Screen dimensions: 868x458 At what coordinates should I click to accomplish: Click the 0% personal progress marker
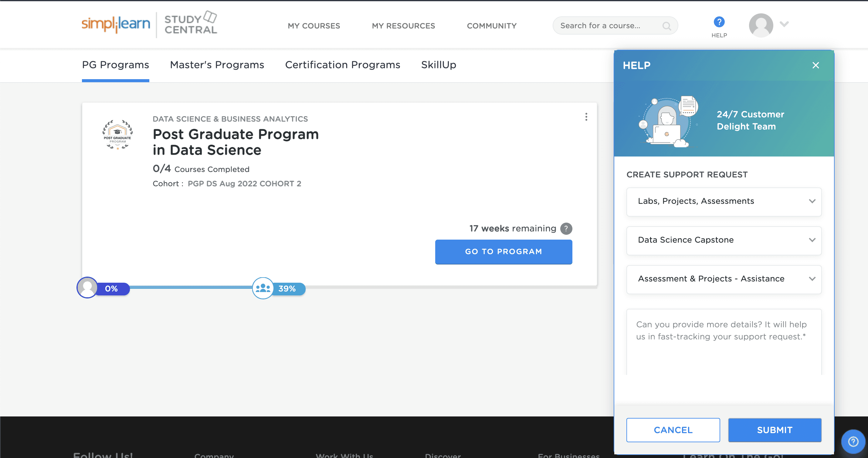tap(111, 289)
